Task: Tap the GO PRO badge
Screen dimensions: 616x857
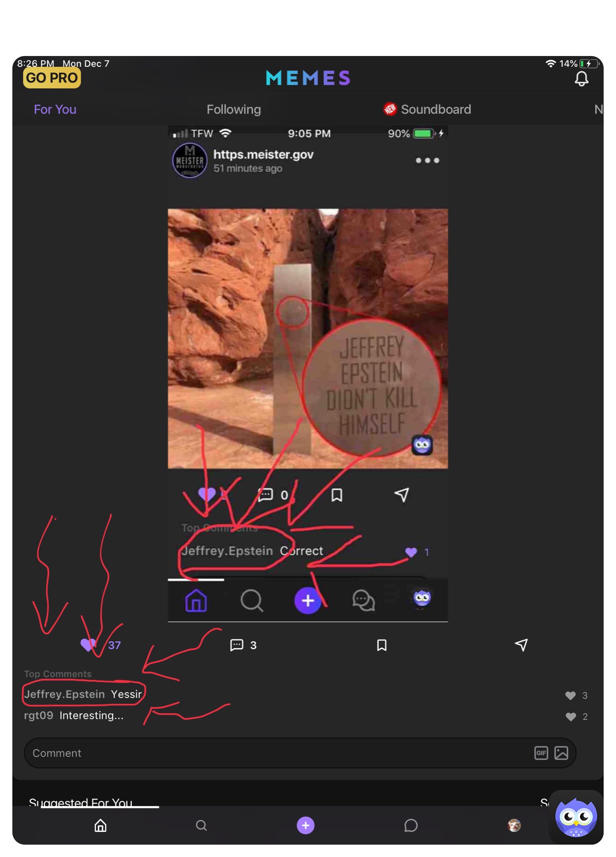Action: 52,78
